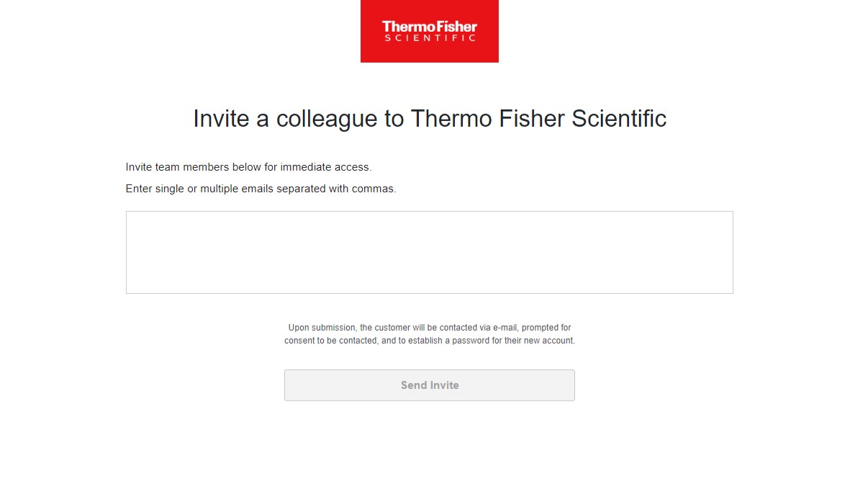868x479 pixels.
Task: Click Send Invite to submit emails
Action: point(429,385)
